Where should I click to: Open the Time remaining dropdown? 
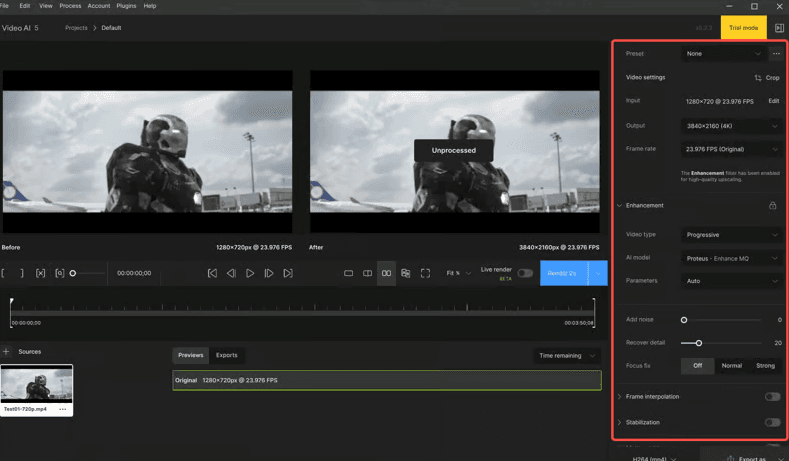[567, 355]
